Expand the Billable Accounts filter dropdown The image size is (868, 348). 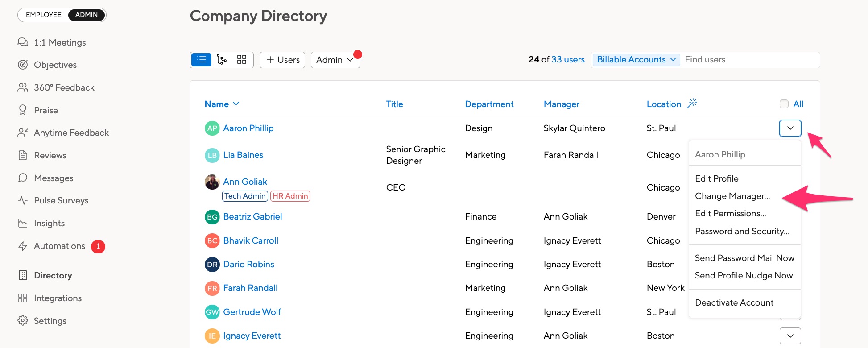(x=636, y=60)
